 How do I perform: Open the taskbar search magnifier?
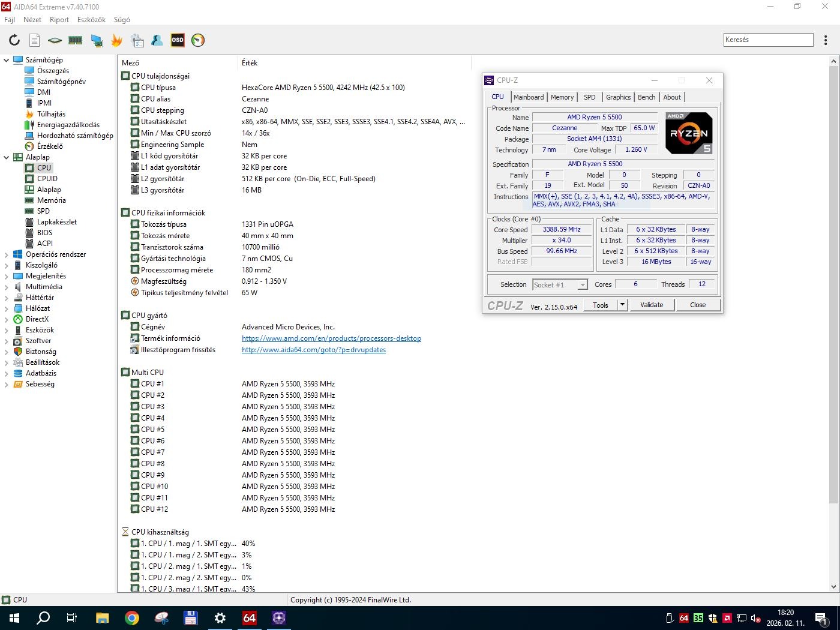coord(43,618)
